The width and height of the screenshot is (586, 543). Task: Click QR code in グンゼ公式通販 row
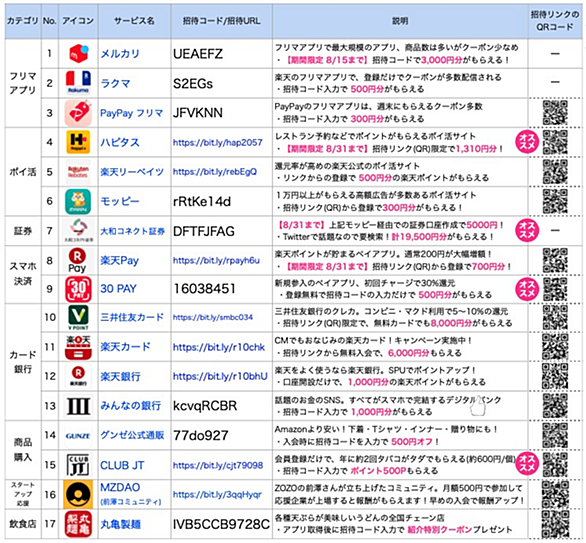[x=555, y=435]
